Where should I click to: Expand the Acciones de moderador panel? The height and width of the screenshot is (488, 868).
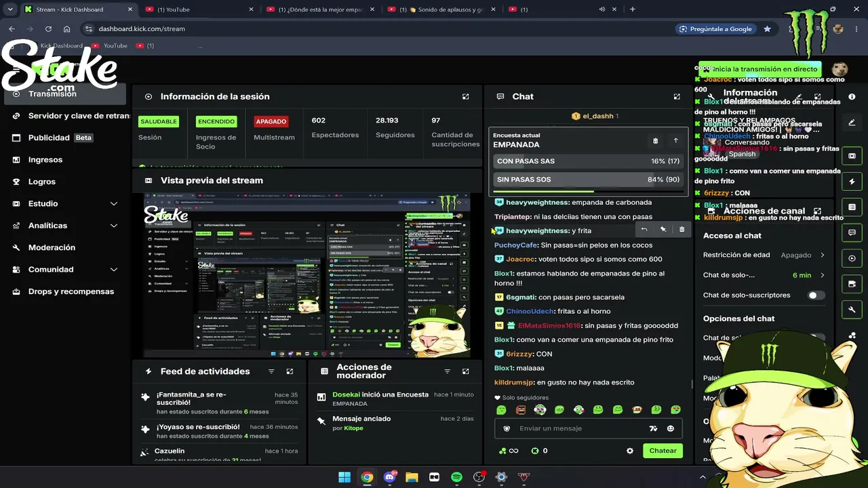465,371
